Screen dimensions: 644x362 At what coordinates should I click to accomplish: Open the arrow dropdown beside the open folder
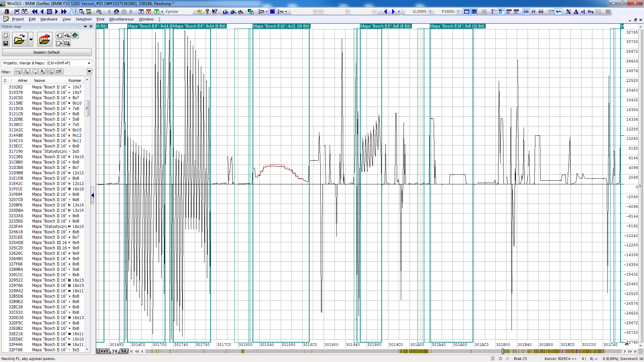tap(31, 40)
